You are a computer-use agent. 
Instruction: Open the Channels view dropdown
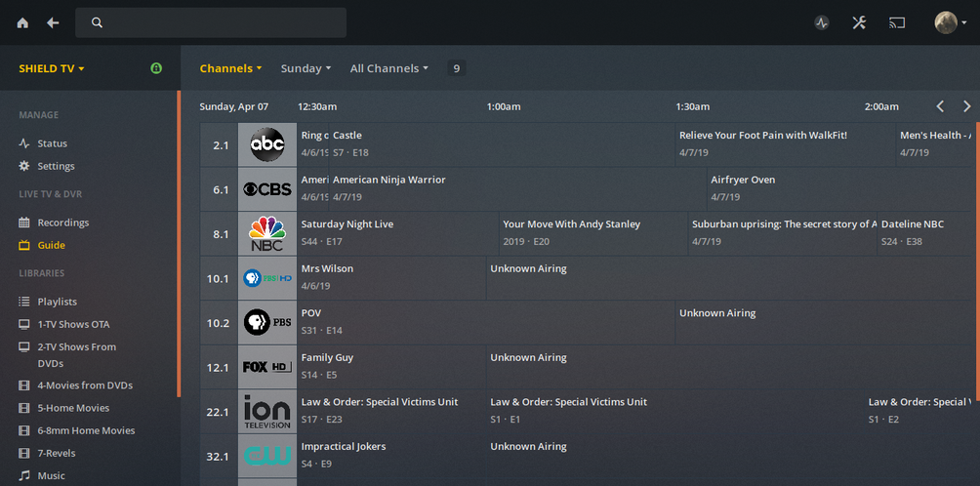(x=230, y=68)
